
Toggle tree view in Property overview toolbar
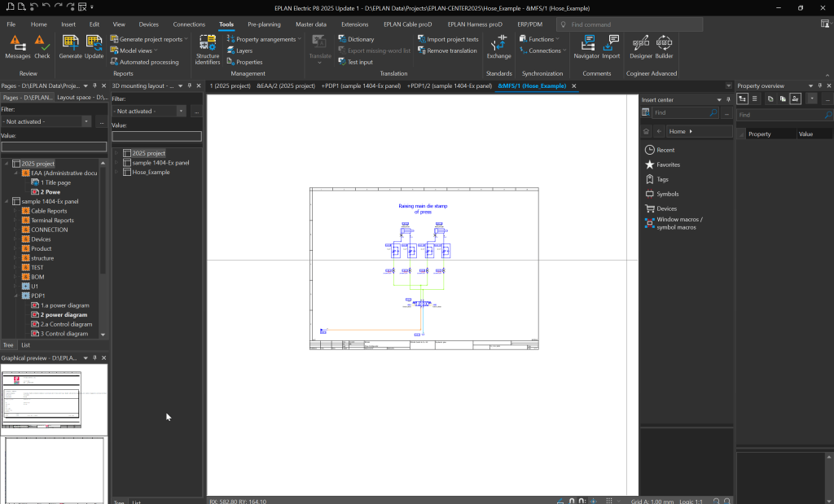click(743, 99)
